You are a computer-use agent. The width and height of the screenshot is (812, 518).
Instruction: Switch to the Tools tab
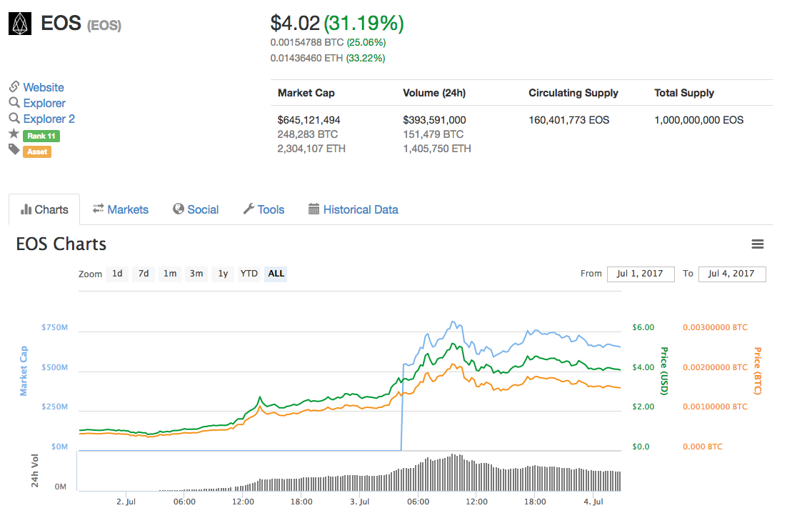tap(264, 210)
